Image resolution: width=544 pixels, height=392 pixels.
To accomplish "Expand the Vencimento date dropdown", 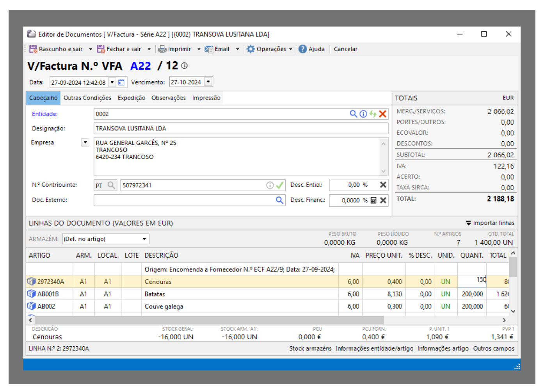I will (x=208, y=82).
